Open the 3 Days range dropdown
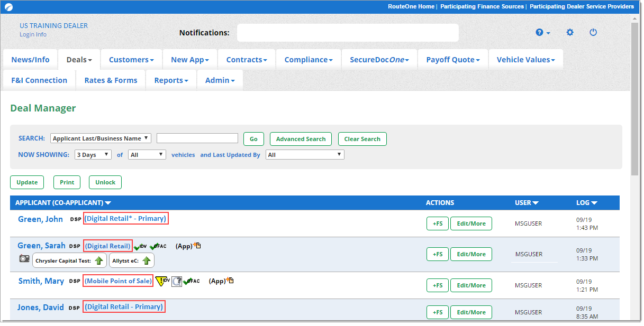This screenshot has width=644, height=326. [x=93, y=155]
